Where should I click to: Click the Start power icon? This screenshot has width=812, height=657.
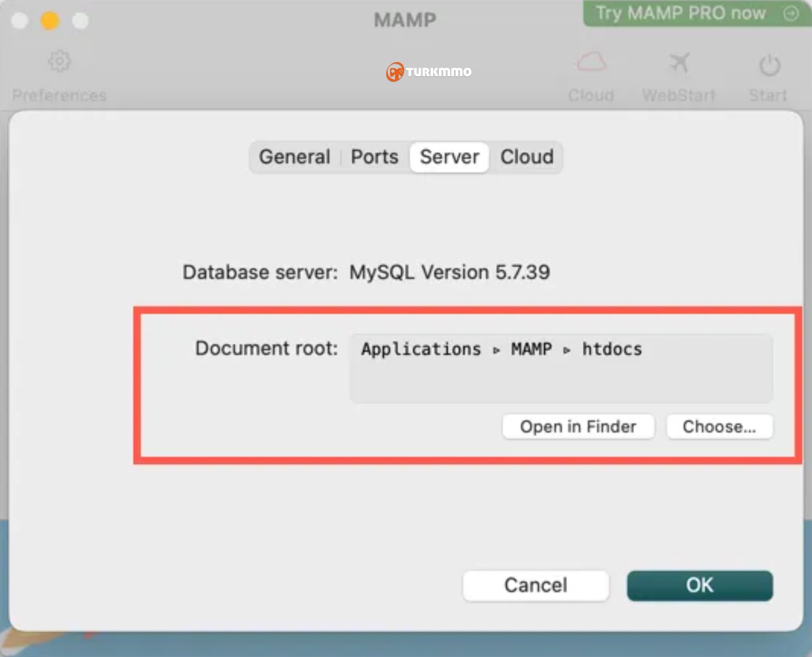pos(769,64)
